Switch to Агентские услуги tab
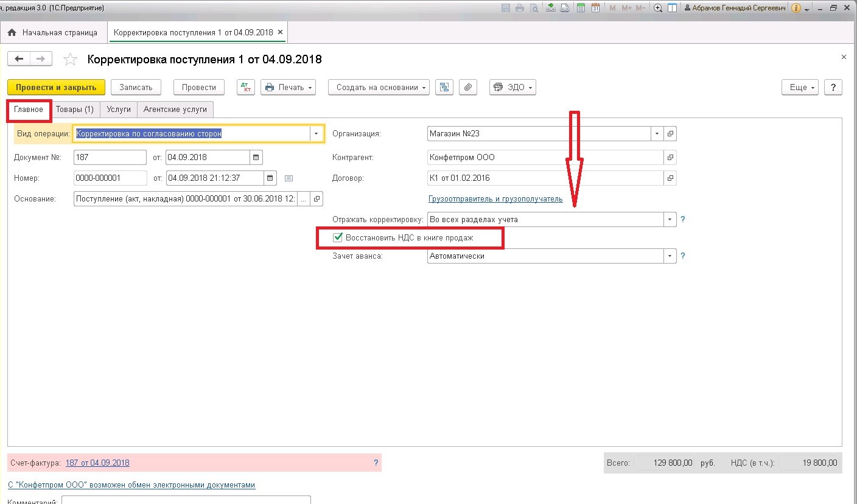 point(175,110)
